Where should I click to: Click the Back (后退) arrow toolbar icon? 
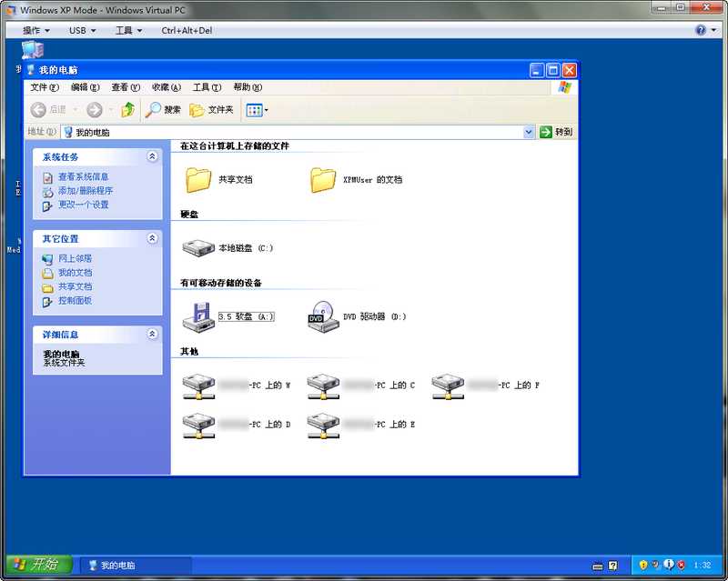(38, 110)
